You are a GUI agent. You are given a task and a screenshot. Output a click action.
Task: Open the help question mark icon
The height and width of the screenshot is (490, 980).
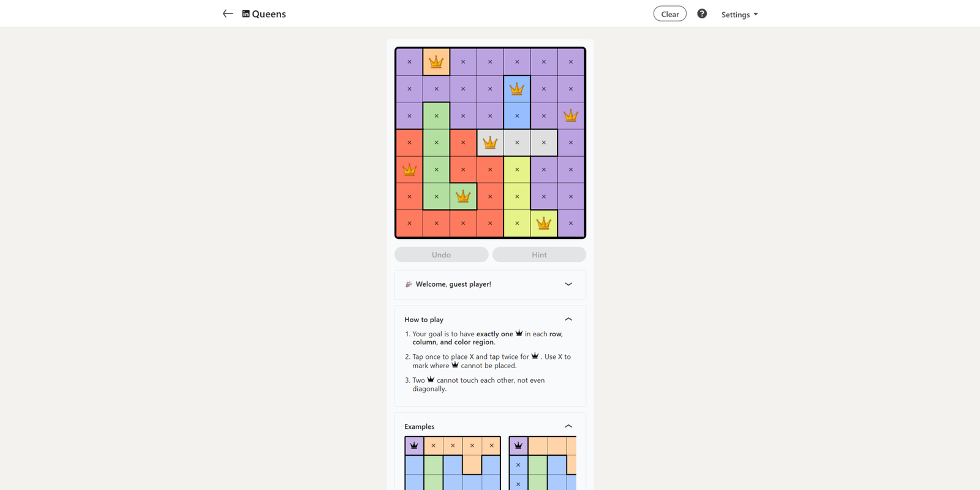(702, 13)
